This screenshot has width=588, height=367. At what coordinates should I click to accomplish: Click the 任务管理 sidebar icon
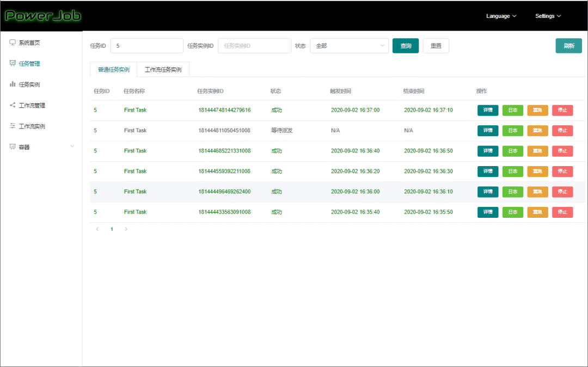(13, 63)
